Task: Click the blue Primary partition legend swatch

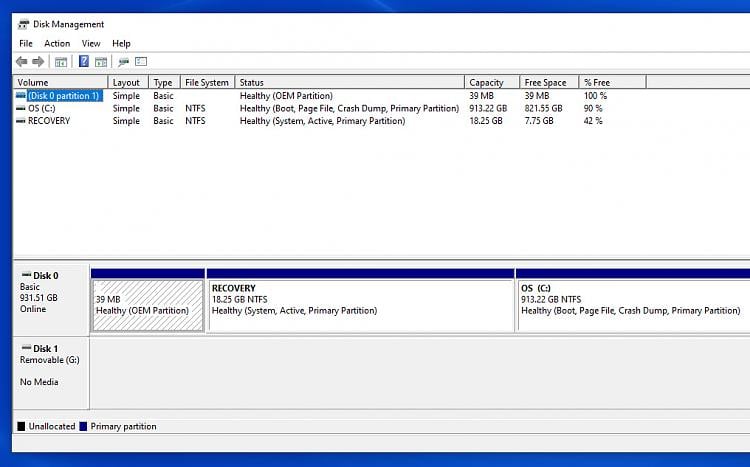Action: coord(83,426)
